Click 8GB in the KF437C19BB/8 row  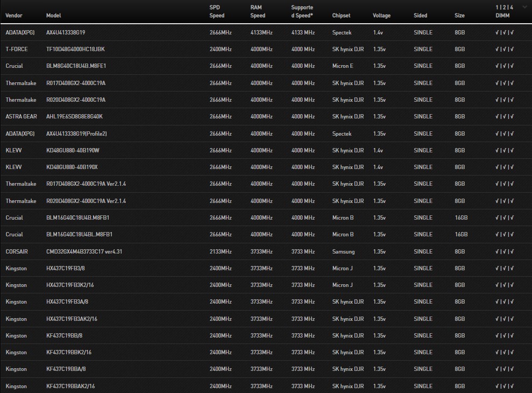[x=460, y=335]
